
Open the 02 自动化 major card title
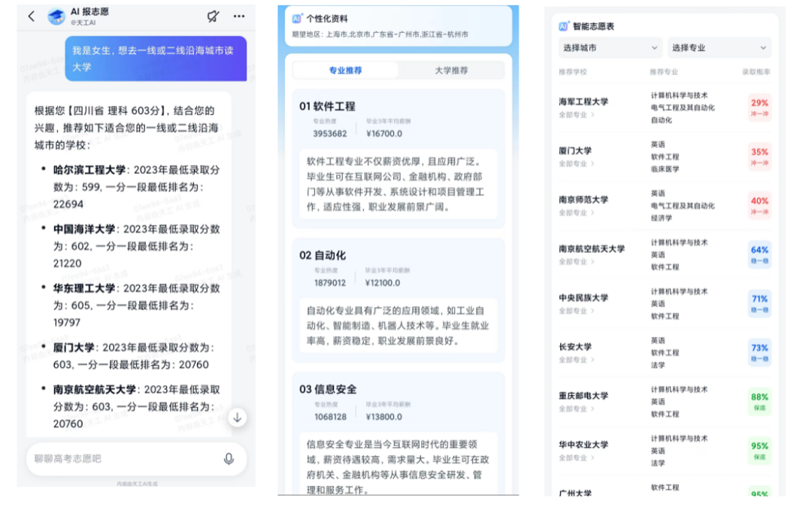click(322, 256)
